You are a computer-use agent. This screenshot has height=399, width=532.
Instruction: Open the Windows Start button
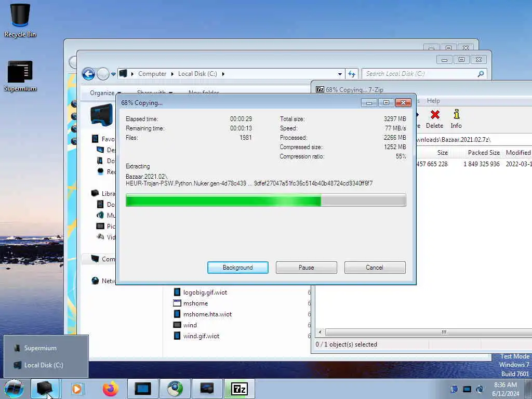14,389
